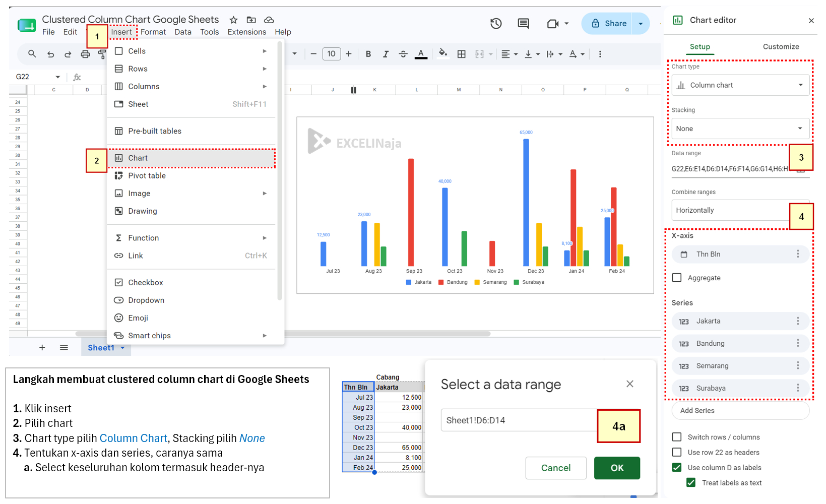
Task: Decrease font size with minus icon
Action: tap(313, 54)
